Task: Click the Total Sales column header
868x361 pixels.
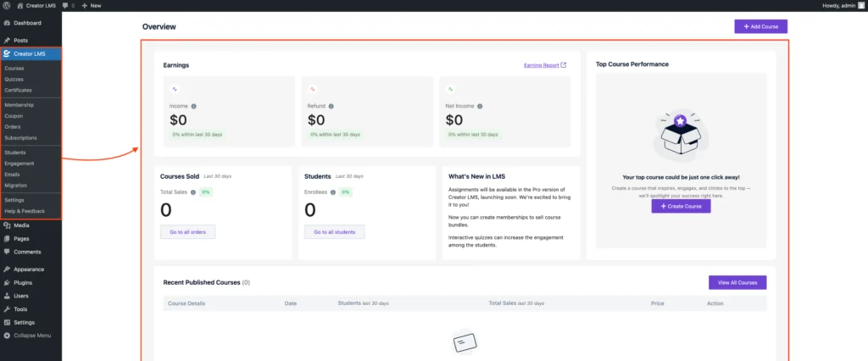Action: [x=516, y=303]
